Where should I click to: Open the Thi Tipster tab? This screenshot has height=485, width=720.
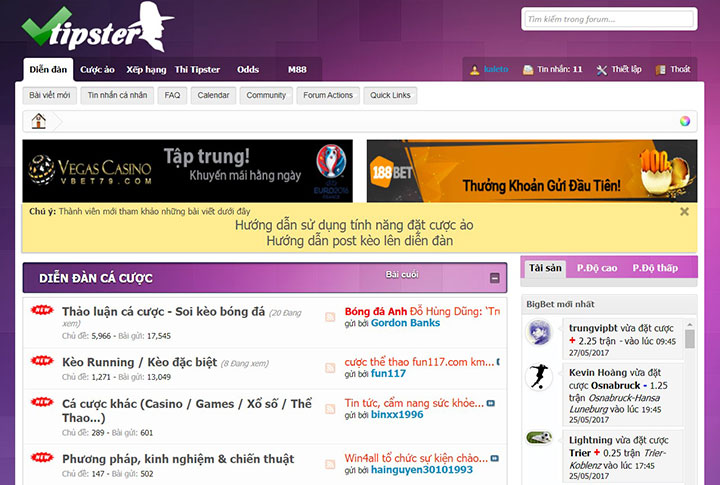coord(197,70)
